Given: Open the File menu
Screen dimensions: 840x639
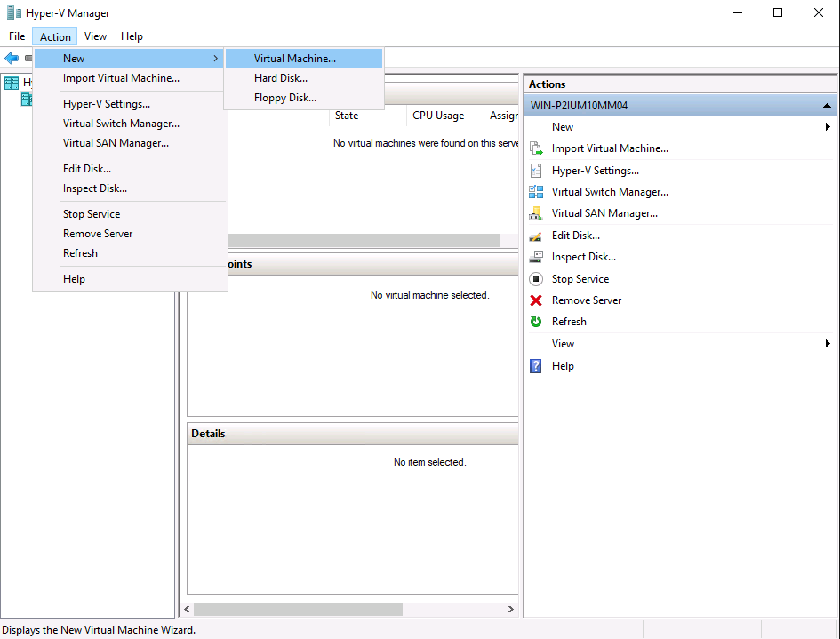Looking at the screenshot, I should (x=17, y=36).
